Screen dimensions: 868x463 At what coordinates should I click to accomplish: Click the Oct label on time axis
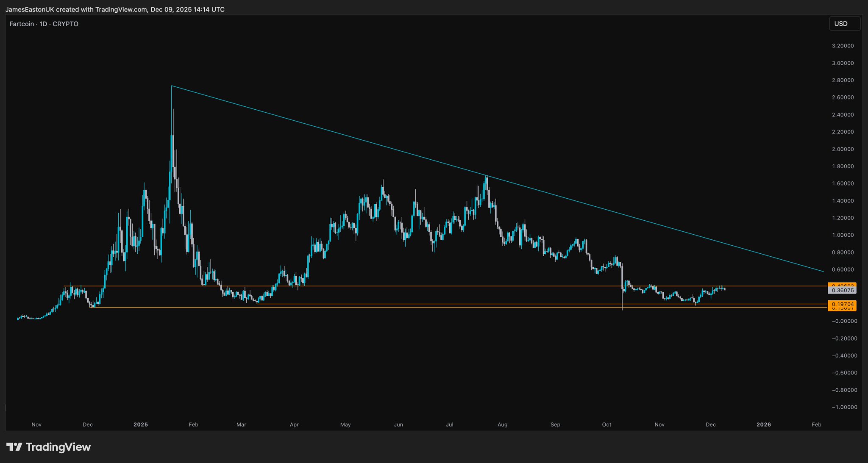pos(606,424)
